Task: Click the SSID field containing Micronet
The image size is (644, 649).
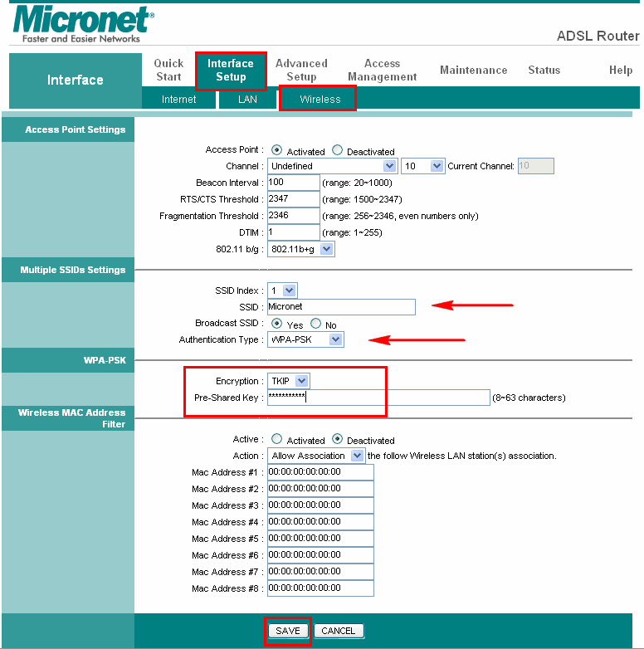Action: 341,307
